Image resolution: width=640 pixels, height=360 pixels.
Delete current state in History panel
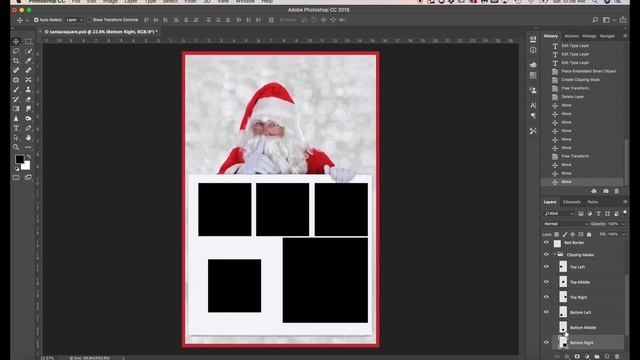pos(617,191)
